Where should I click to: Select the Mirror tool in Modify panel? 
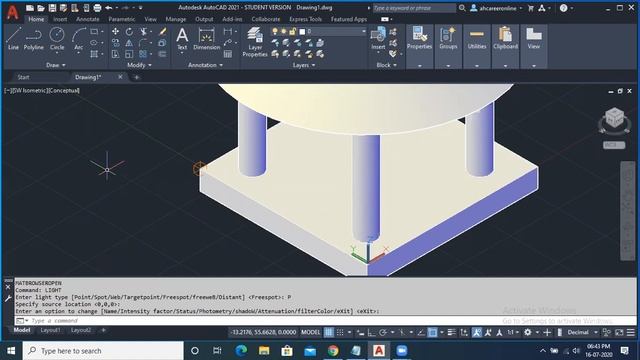coord(129,43)
